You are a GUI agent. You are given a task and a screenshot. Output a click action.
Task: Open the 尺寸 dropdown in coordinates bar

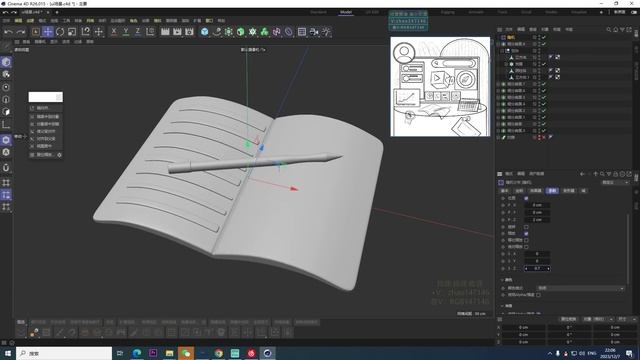627,319
